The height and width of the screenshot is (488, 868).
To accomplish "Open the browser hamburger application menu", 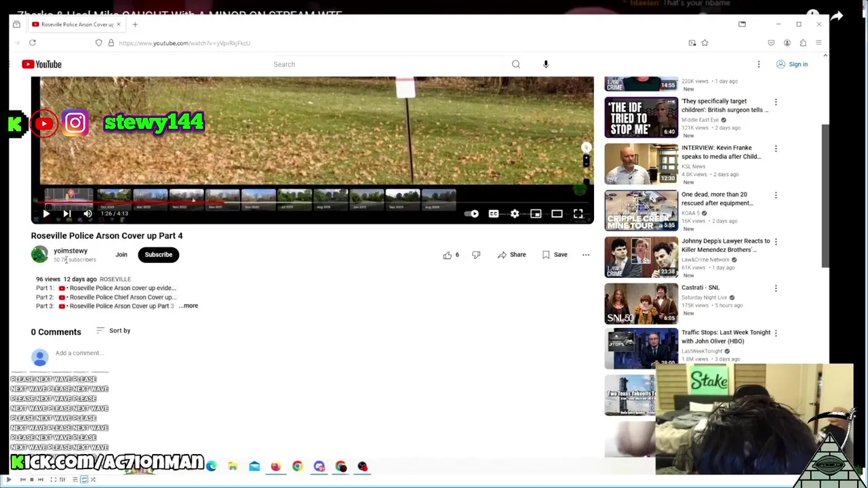I will (x=818, y=43).
